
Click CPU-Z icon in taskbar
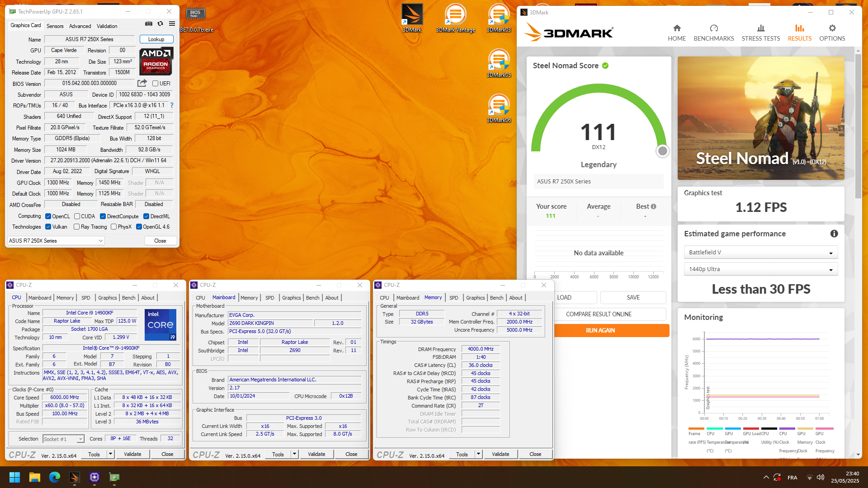coord(94,477)
